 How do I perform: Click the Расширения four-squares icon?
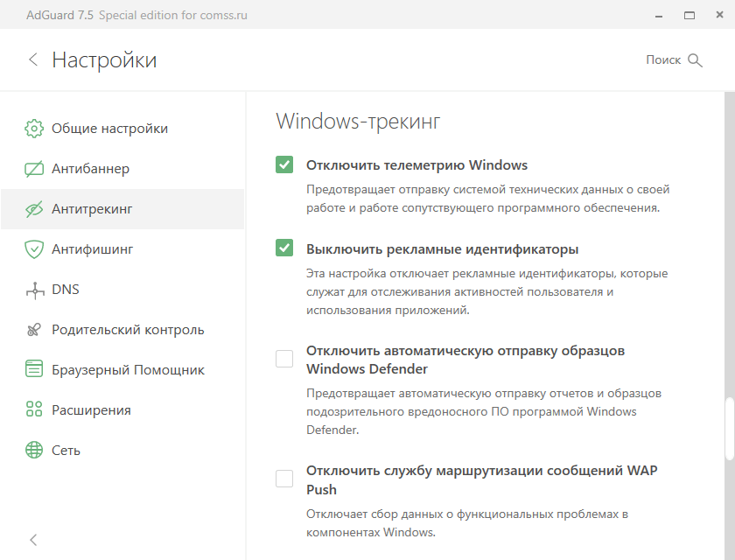coord(34,409)
